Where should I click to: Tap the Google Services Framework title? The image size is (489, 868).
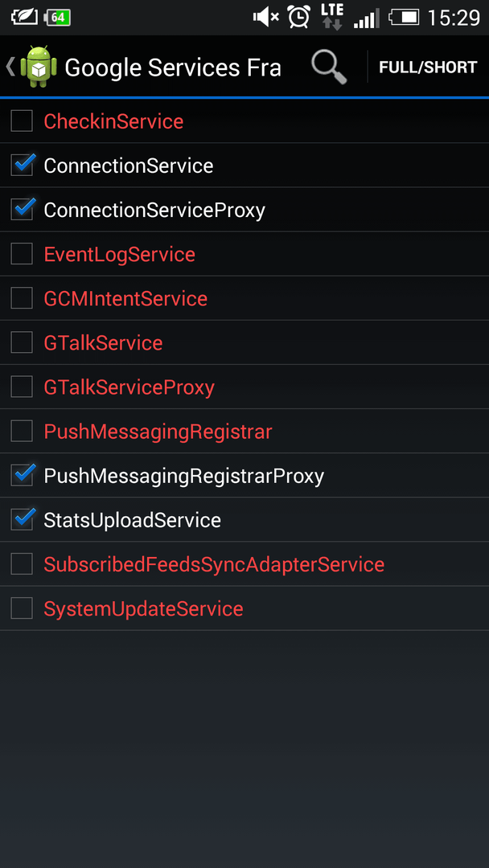tap(173, 68)
